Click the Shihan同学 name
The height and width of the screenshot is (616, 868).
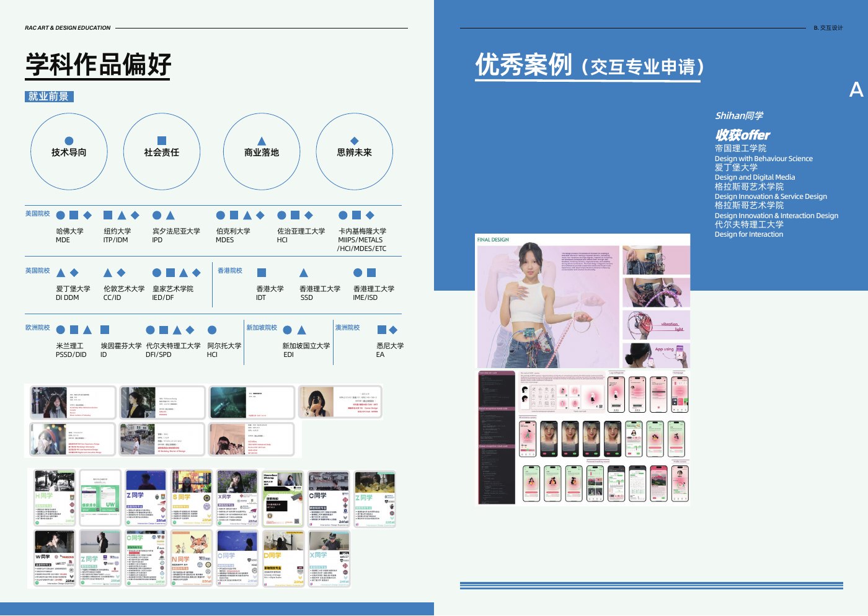click(739, 116)
